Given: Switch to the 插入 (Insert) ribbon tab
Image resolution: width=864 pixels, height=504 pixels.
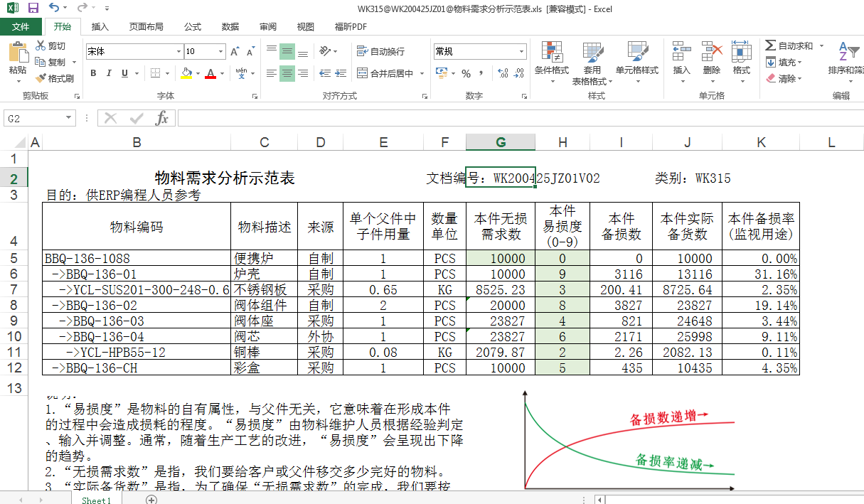Looking at the screenshot, I should pos(100,27).
